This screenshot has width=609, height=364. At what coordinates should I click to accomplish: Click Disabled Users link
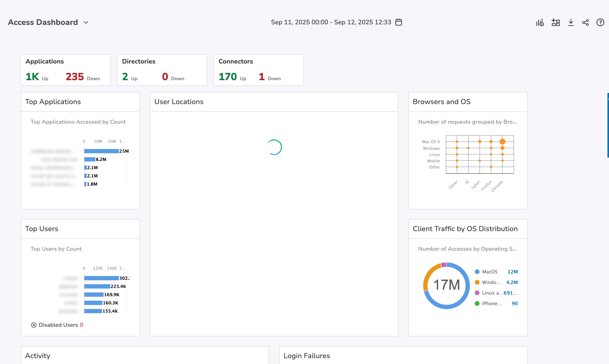pos(58,325)
